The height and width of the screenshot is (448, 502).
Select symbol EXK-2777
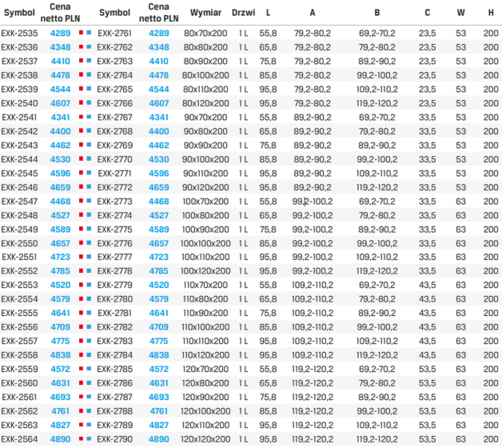[114, 257]
